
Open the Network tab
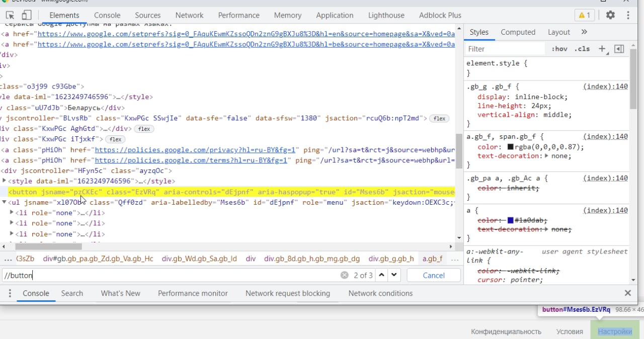(190, 15)
